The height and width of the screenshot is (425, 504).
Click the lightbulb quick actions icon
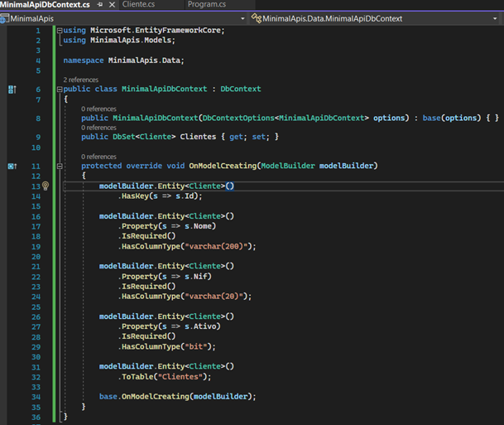[x=46, y=186]
